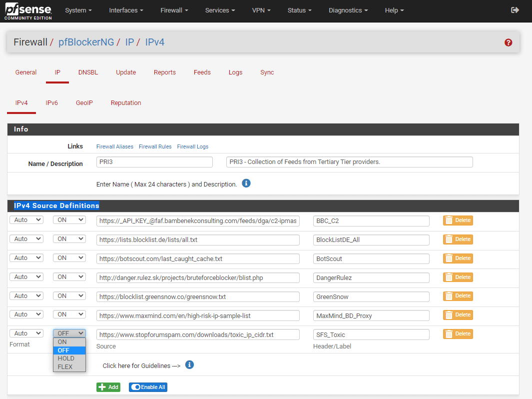The height and width of the screenshot is (399, 532).
Task: Click the green Add button
Action: (x=108, y=387)
